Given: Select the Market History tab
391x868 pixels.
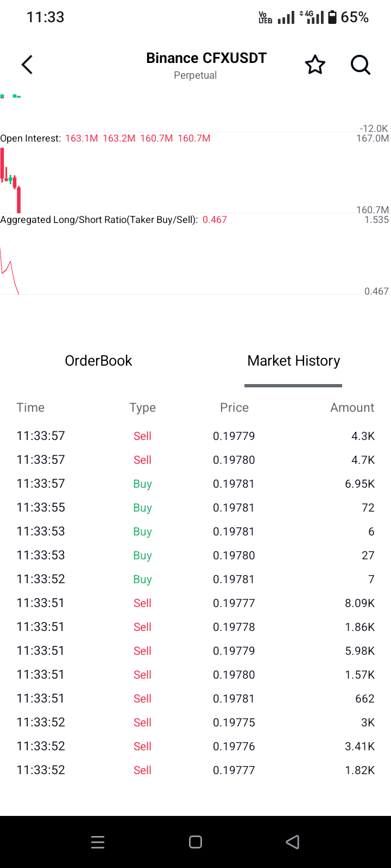Looking at the screenshot, I should (293, 361).
